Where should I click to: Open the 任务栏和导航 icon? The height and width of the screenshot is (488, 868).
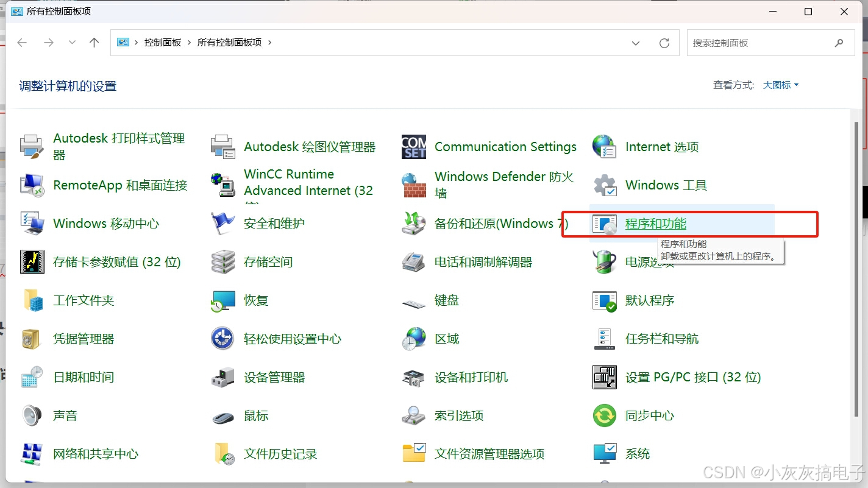click(605, 339)
